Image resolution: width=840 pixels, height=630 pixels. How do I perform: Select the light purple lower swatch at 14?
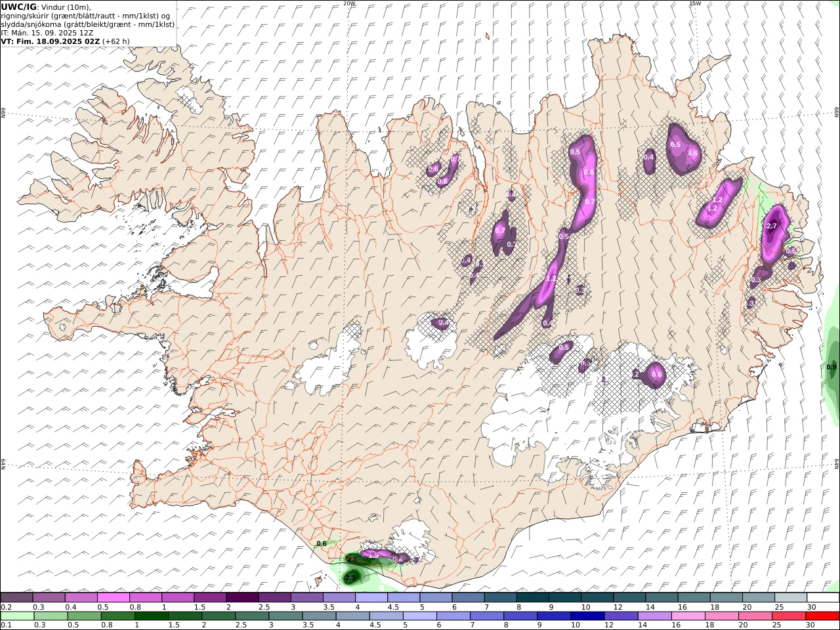[x=654, y=616]
